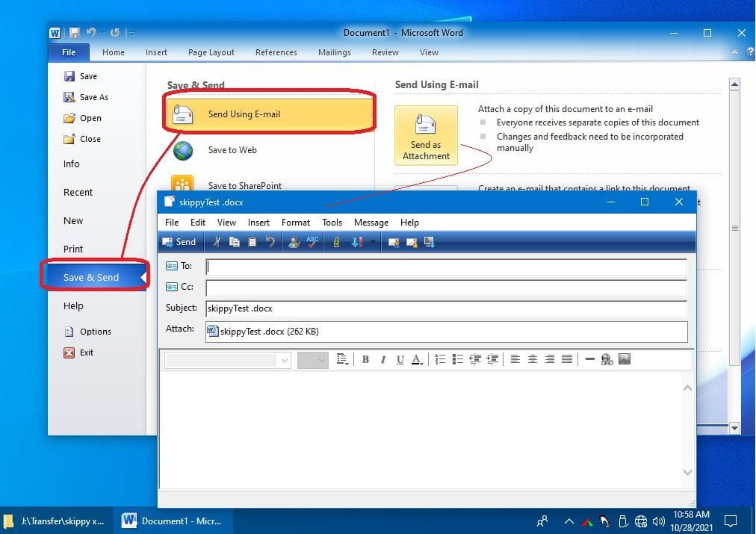This screenshot has height=534, width=756.
Task: Click the Cut scissors icon in email toolbar
Action: tap(217, 242)
